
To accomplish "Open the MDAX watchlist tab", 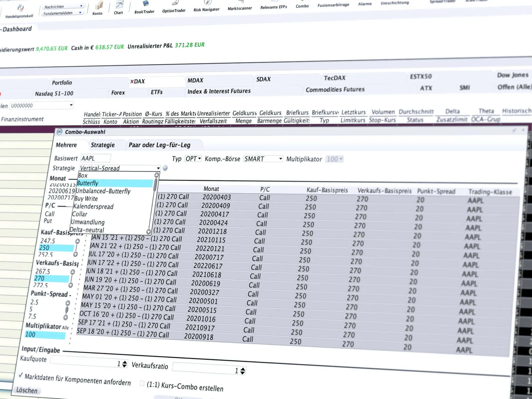I will click(195, 80).
